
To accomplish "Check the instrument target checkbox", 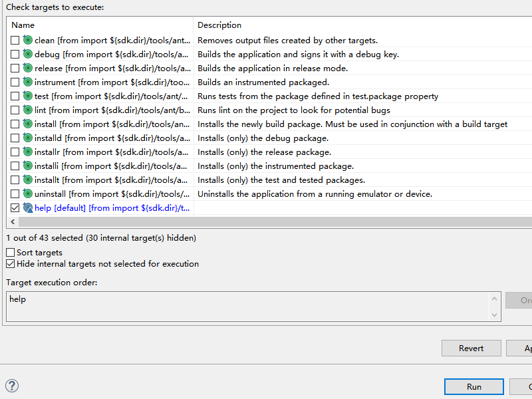I will (x=15, y=82).
